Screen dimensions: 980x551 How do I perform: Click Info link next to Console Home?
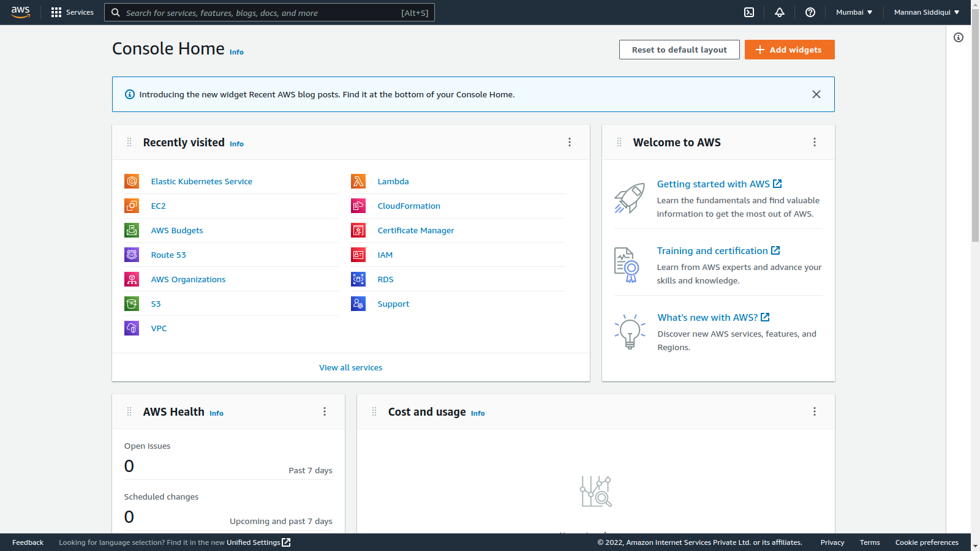tap(236, 52)
